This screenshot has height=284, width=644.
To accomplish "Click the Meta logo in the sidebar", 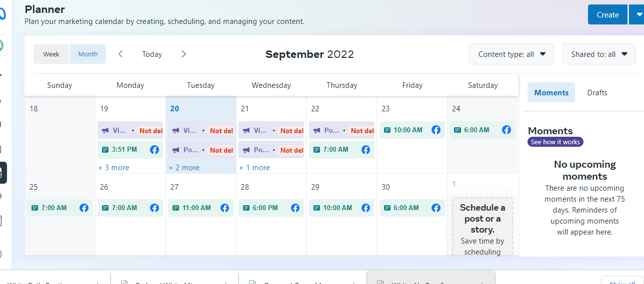I will (2, 14).
